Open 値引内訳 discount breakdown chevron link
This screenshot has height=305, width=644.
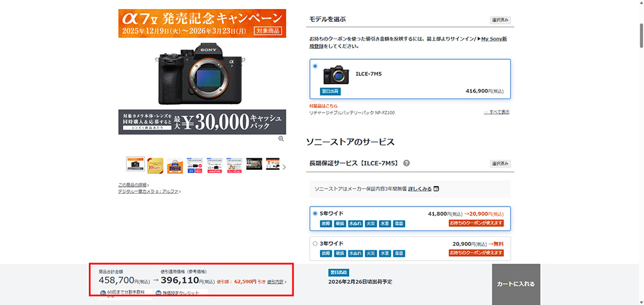point(277,282)
